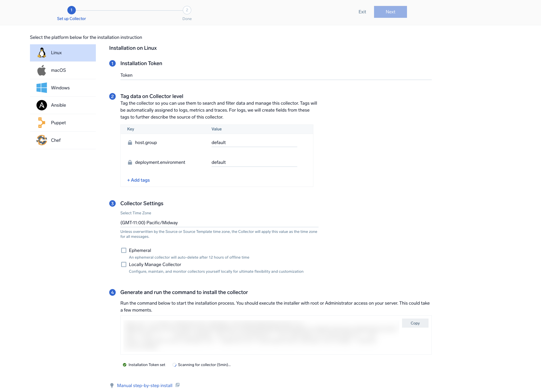Check Locally Manage Collector option
The height and width of the screenshot is (392, 541).
click(x=124, y=265)
